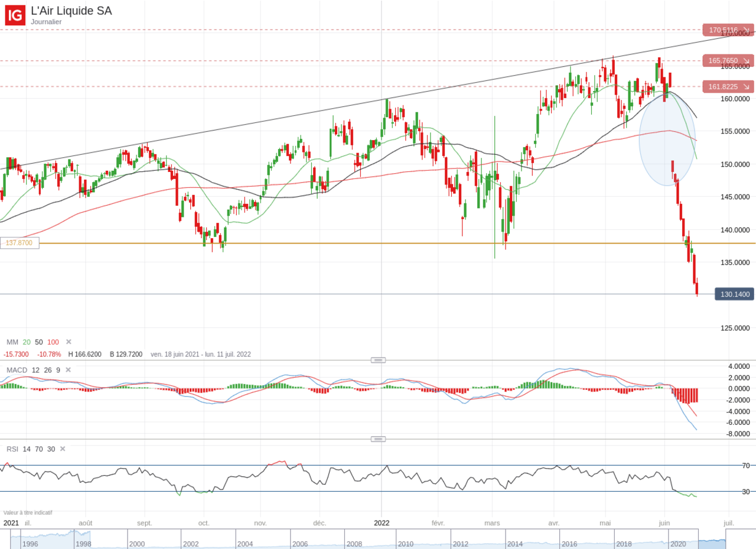This screenshot has width=756, height=549.
Task: Remove the MM moving average indicator
Action: point(69,342)
